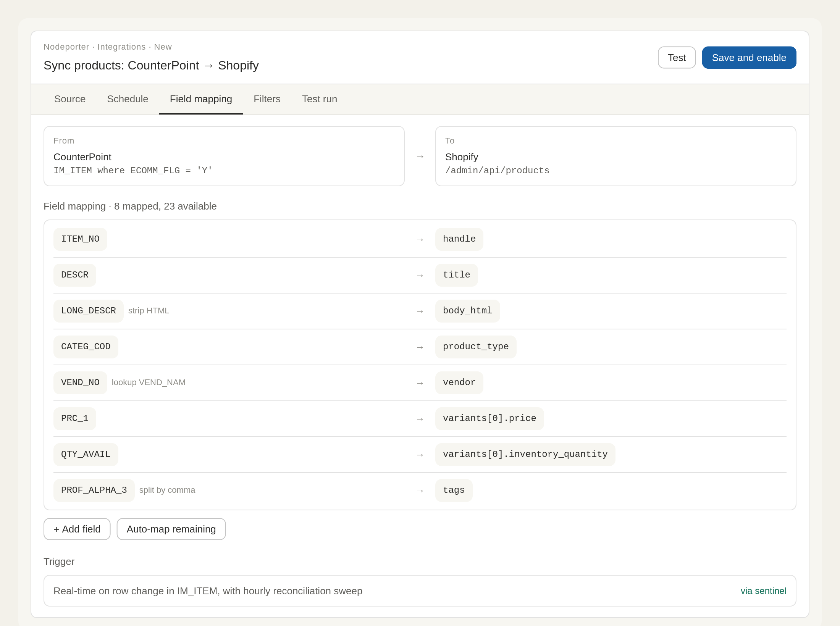Select the Field mapping tab

201,99
